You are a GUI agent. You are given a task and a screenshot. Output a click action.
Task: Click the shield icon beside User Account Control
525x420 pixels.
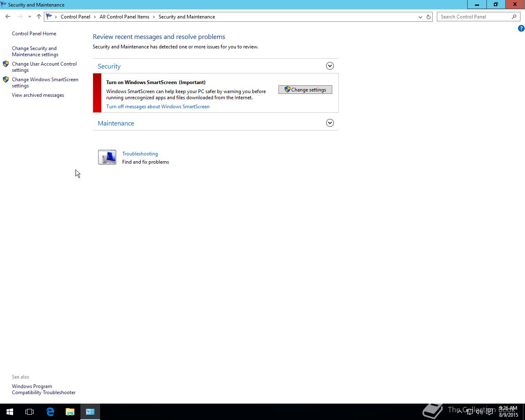[x=6, y=64]
